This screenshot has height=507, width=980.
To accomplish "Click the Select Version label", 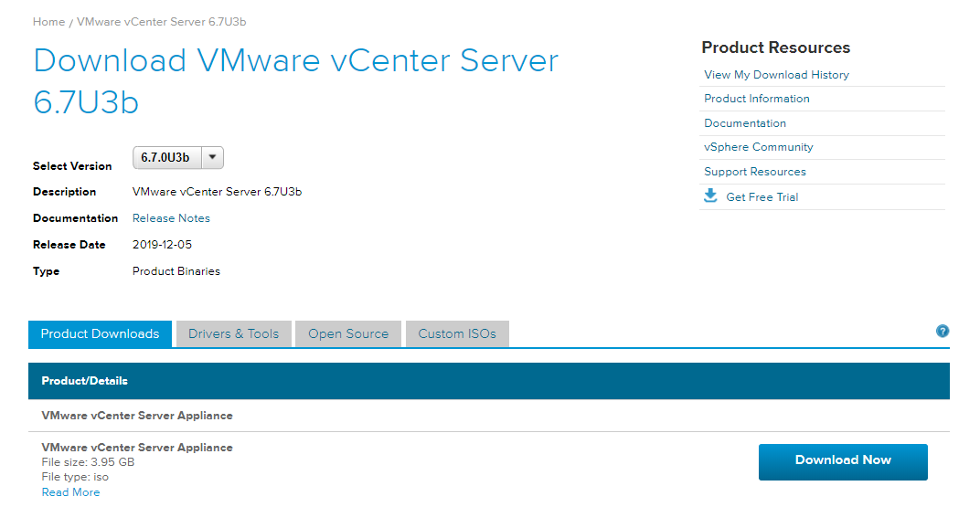I will point(72,166).
